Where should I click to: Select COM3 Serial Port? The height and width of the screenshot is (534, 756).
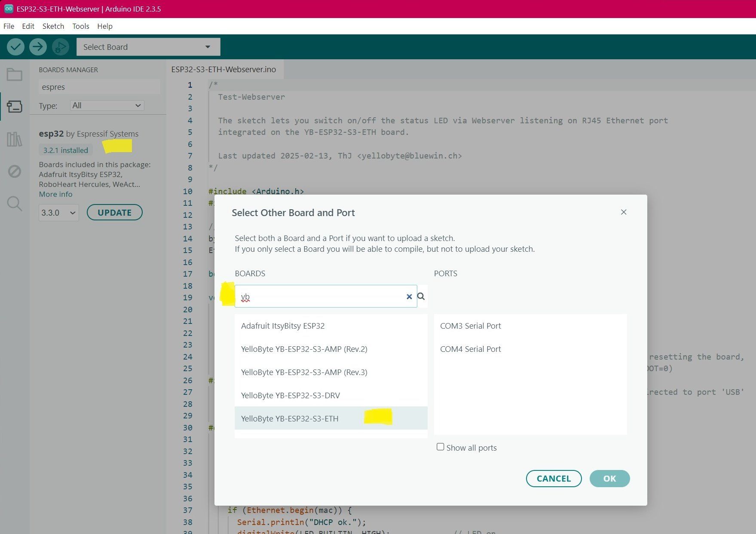click(530, 326)
